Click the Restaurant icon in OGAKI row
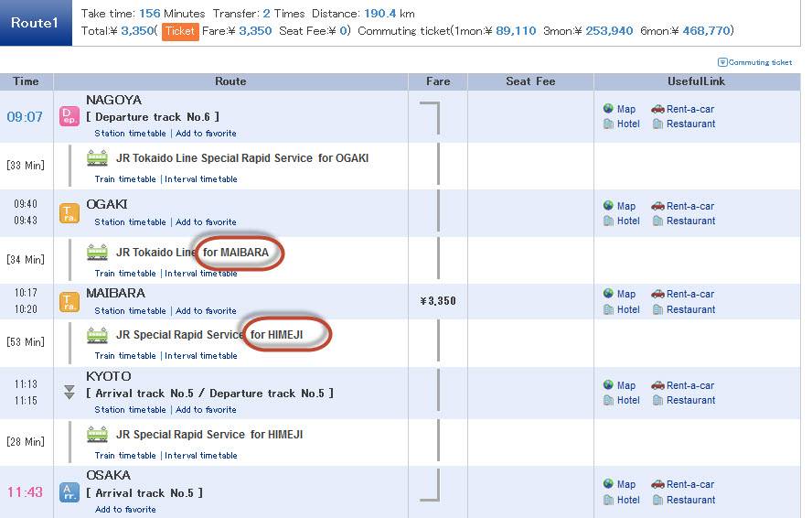Viewport: 812px width, 518px height. pos(657,221)
